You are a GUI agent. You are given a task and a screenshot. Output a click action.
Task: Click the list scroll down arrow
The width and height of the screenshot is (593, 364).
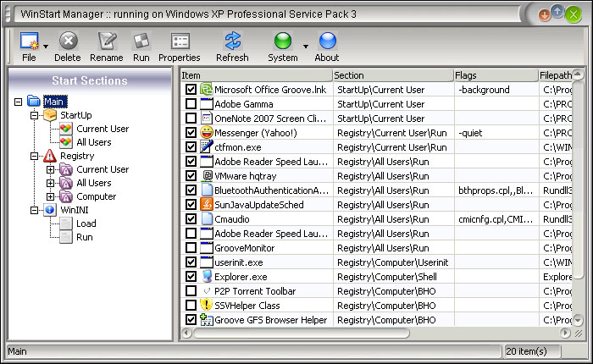point(578,321)
